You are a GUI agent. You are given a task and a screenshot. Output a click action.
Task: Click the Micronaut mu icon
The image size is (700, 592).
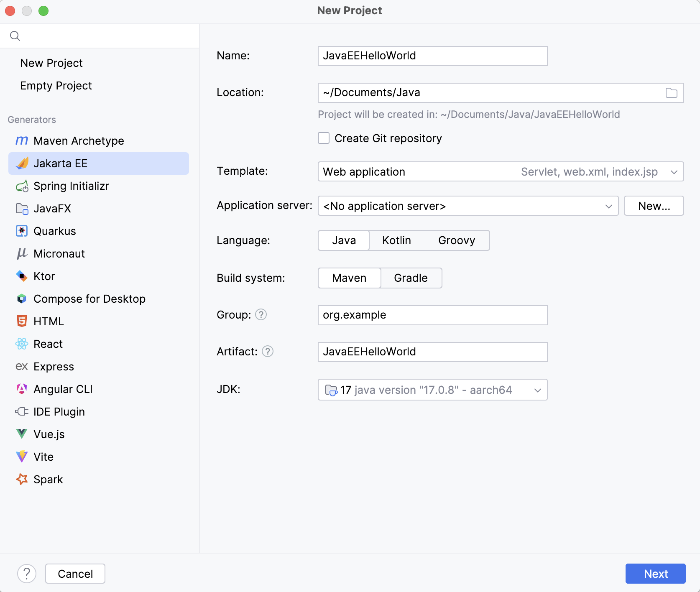[x=22, y=254]
